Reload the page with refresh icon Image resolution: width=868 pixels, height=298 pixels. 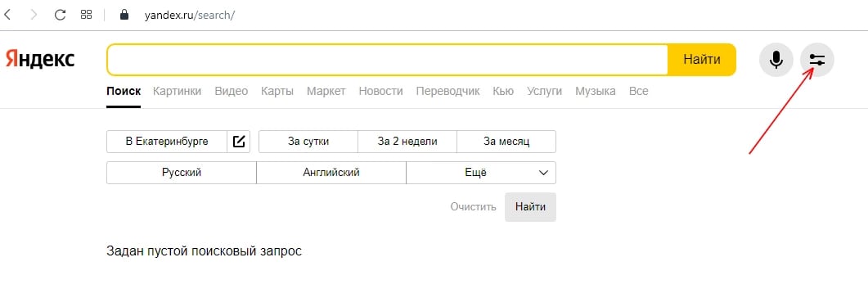point(60,15)
